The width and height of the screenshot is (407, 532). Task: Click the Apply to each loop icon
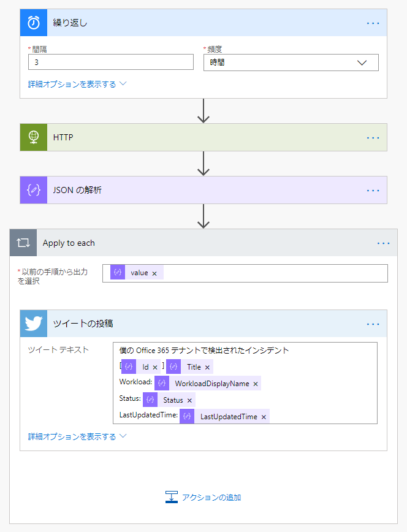[x=23, y=243]
